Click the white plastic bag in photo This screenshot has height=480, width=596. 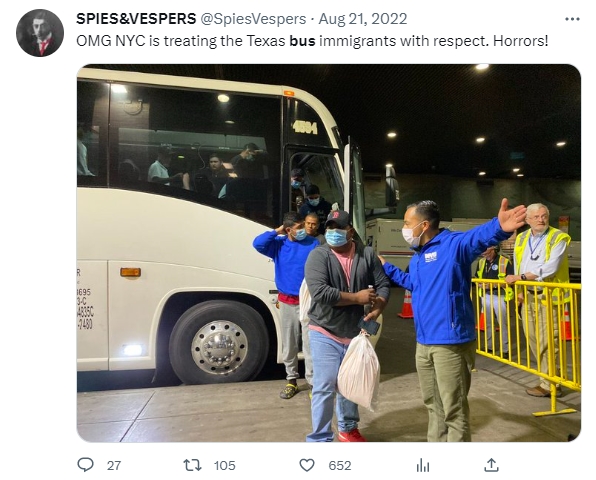(358, 371)
